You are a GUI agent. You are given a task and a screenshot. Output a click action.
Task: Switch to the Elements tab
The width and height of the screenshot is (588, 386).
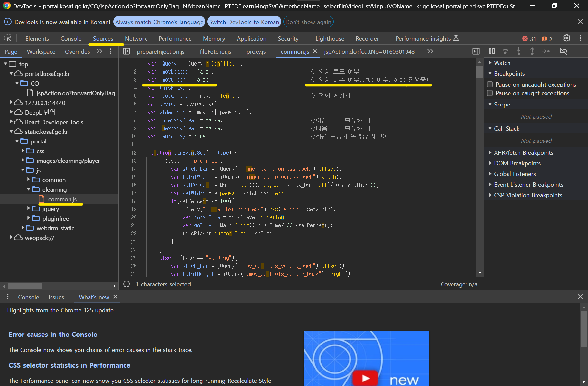[37, 39]
